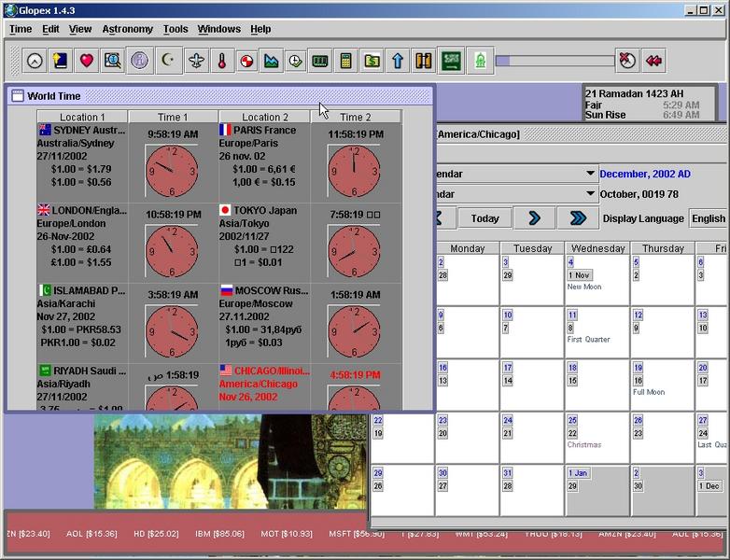730x560 pixels.
Task: Click Fajr prayer time 5:29 AM
Action: [x=681, y=105]
